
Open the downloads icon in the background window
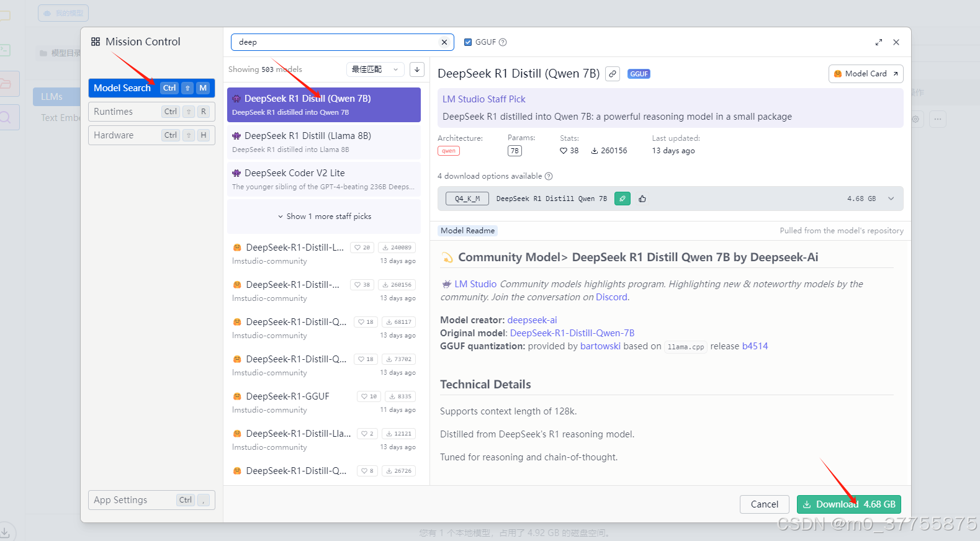(4, 532)
